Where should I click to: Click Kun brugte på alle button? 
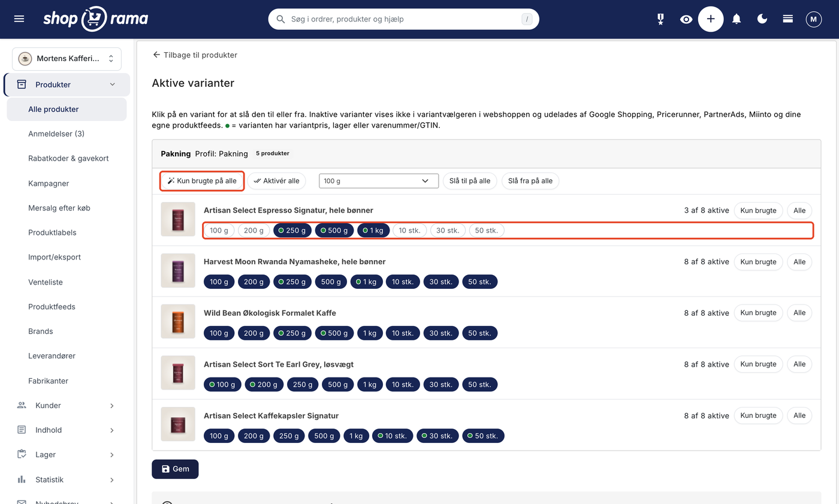202,181
